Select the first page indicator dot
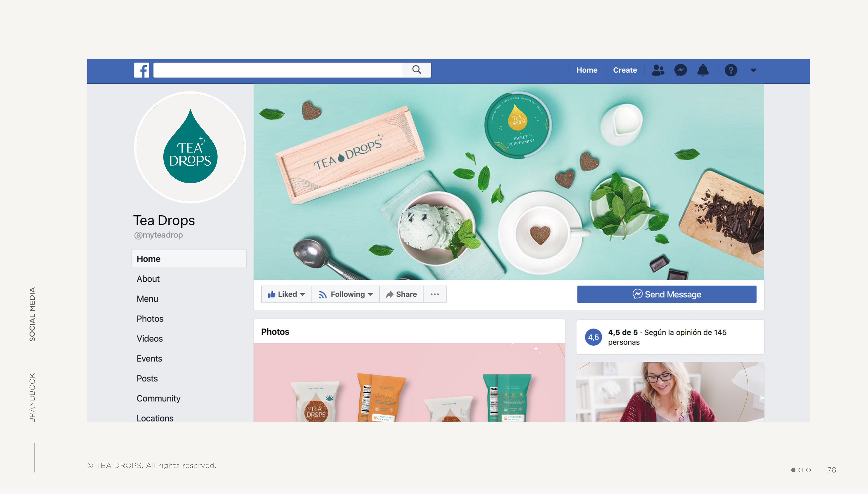Screen dimensions: 868x494 point(793,470)
